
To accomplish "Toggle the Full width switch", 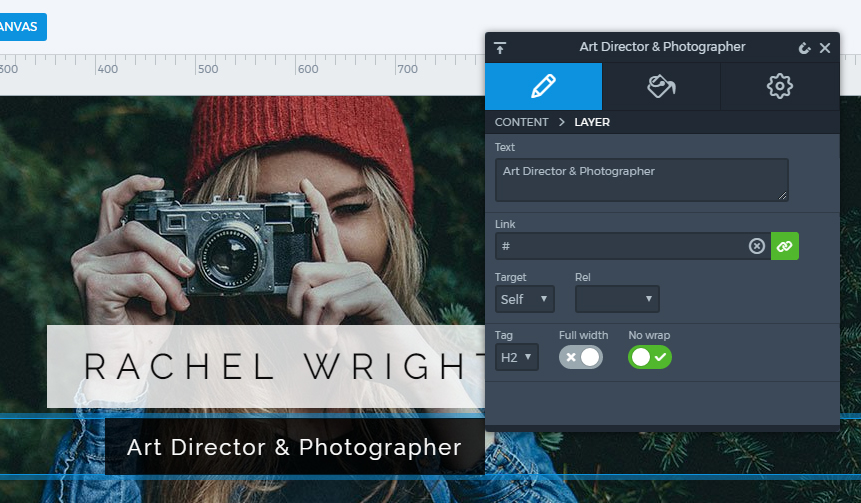I will point(581,357).
